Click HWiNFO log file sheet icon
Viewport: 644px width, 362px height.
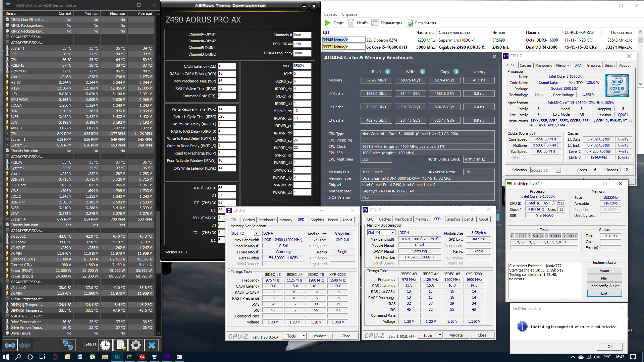coord(121,345)
